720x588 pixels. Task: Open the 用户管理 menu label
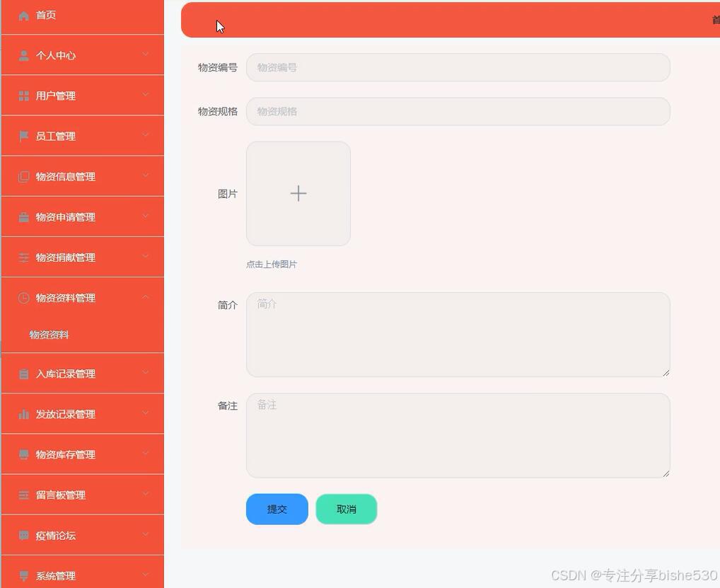pos(56,96)
